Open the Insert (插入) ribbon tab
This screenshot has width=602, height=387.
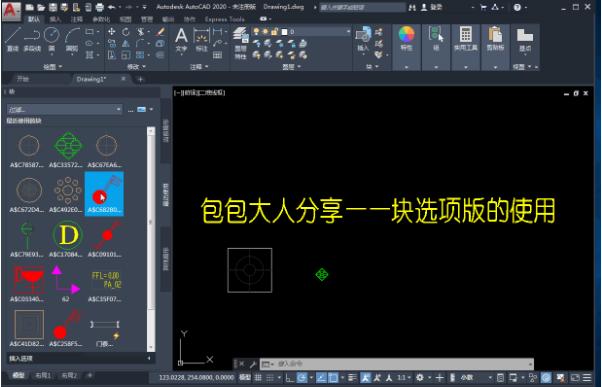tap(55, 19)
